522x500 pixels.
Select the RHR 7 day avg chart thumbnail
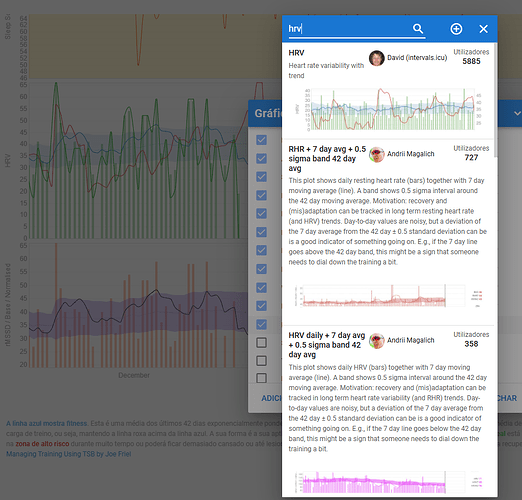coord(389,296)
